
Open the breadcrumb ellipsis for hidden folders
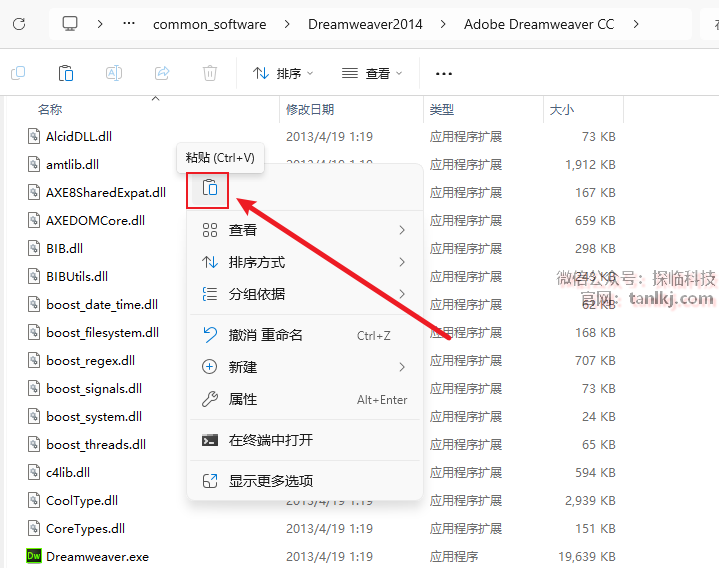click(129, 23)
